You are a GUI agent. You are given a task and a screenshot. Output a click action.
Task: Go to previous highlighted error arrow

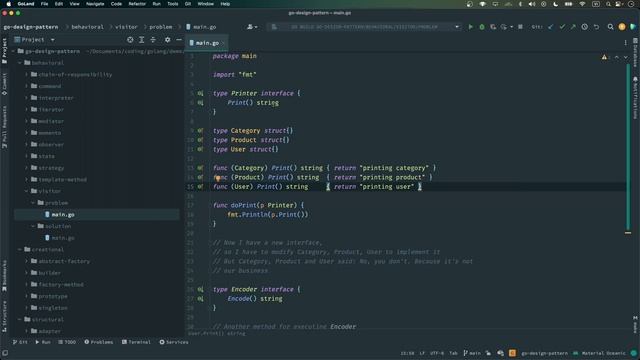tap(616, 57)
